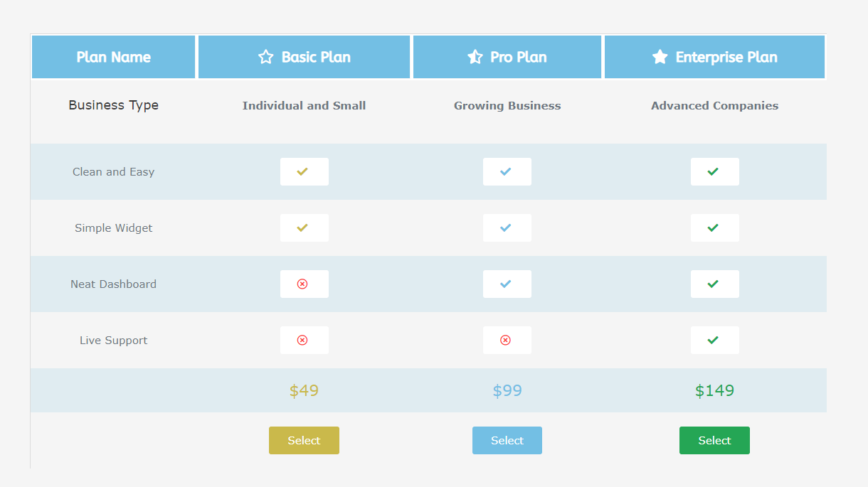
Task: Click the green checkmark for Enterprise Clean and Easy
Action: tap(713, 172)
